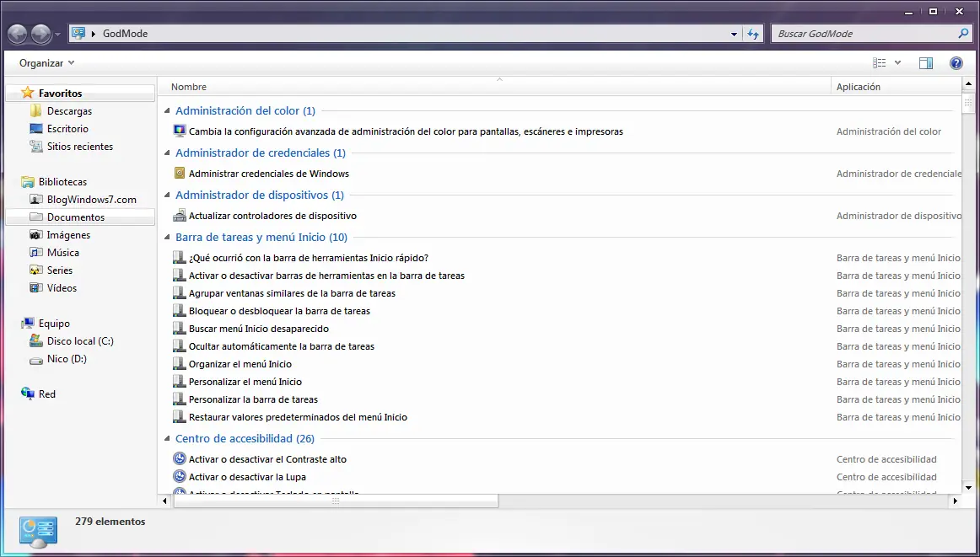Open the Música library

pyautogui.click(x=62, y=253)
